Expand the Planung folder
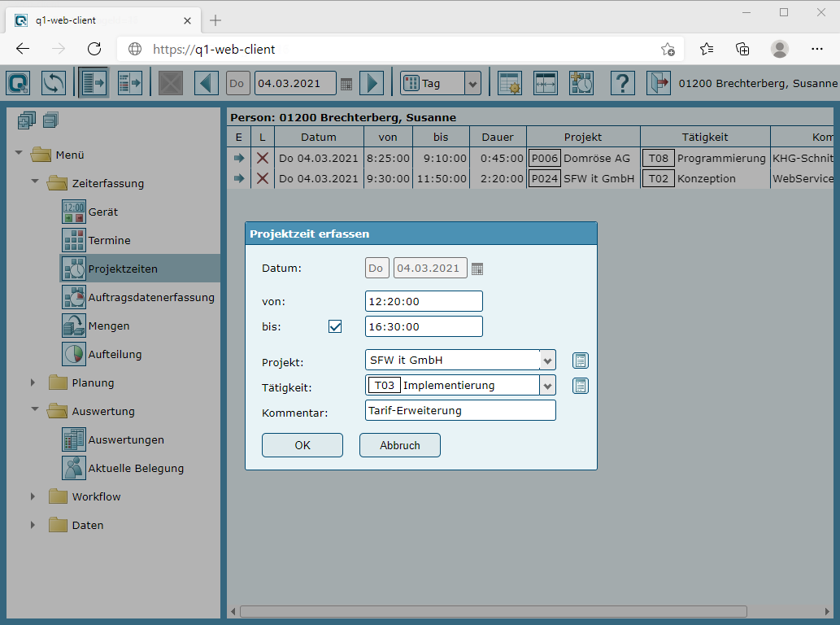 [33, 382]
